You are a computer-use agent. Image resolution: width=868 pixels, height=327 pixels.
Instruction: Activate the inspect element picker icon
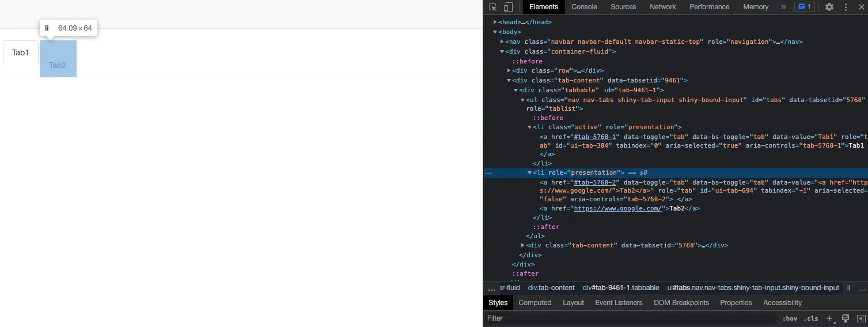pos(493,7)
